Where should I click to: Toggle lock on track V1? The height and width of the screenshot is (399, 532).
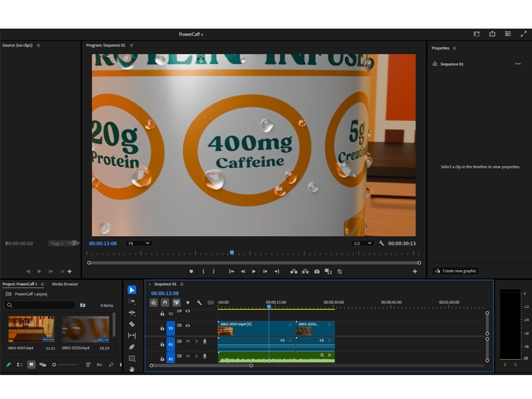[162, 328]
